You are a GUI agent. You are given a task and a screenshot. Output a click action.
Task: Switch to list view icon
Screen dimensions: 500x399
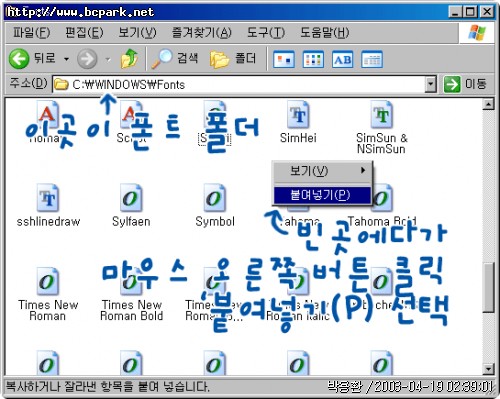[313, 60]
